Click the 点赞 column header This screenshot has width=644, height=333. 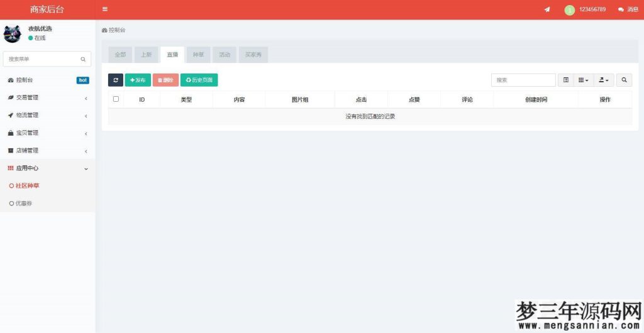(414, 100)
